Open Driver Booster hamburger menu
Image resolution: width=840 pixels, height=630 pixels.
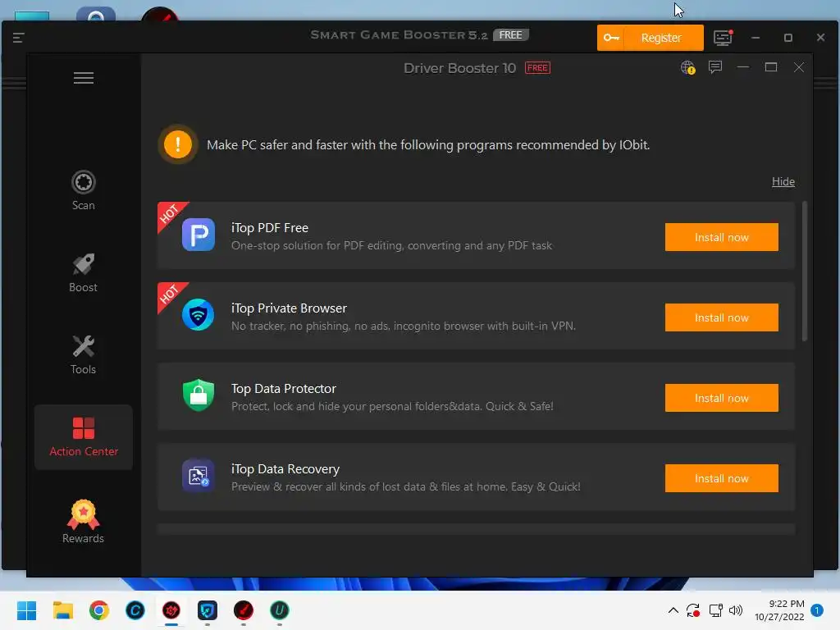point(84,78)
